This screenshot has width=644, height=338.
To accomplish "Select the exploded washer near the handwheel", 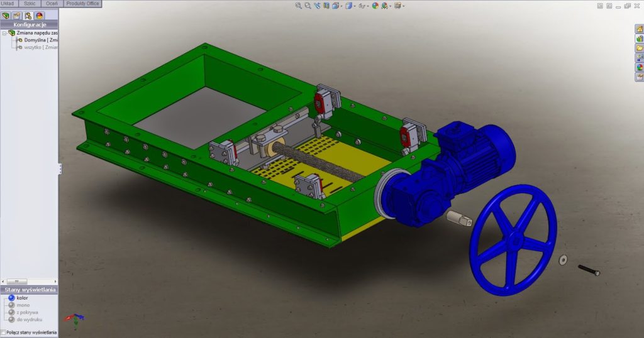I will pyautogui.click(x=563, y=259).
